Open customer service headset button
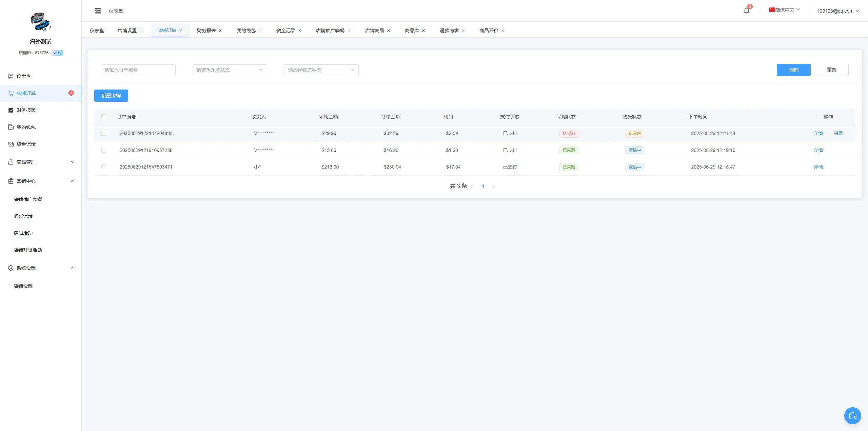The width and height of the screenshot is (868, 431). click(852, 416)
